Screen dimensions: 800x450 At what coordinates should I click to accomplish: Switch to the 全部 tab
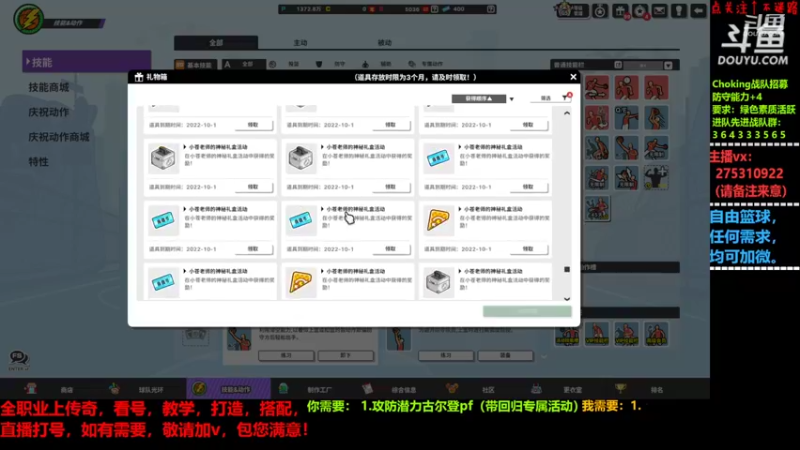(216, 43)
